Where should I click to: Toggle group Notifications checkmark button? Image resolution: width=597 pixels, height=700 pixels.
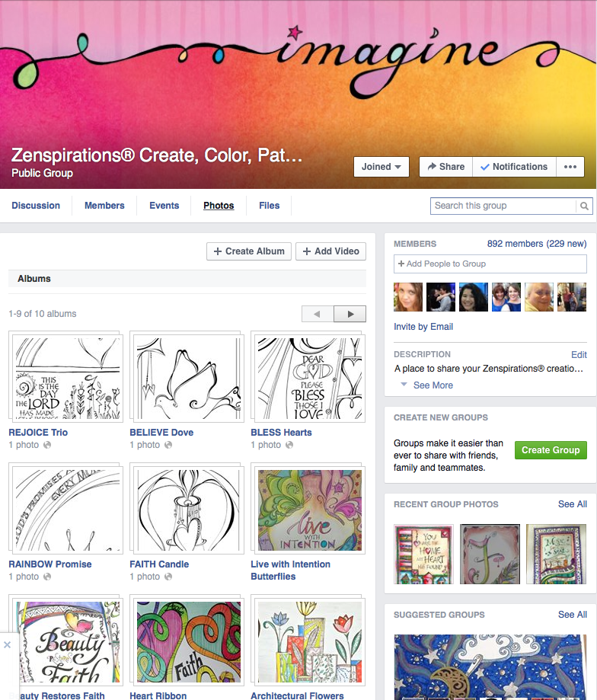point(514,167)
